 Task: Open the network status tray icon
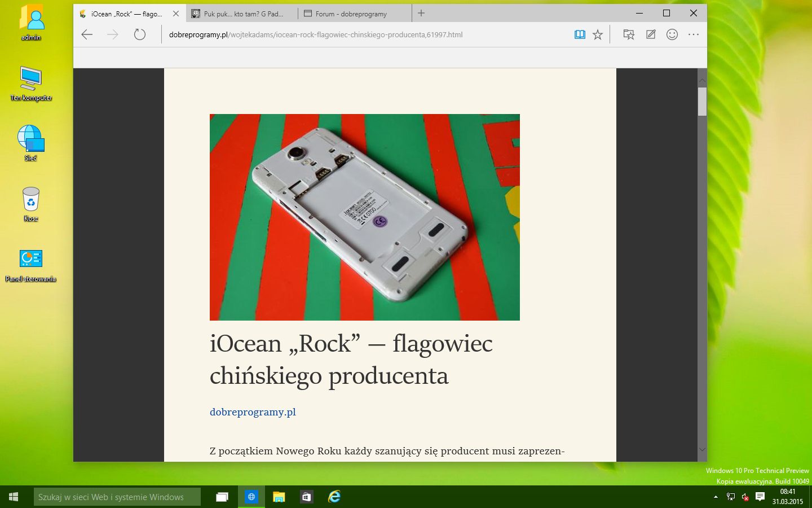pyautogui.click(x=731, y=497)
